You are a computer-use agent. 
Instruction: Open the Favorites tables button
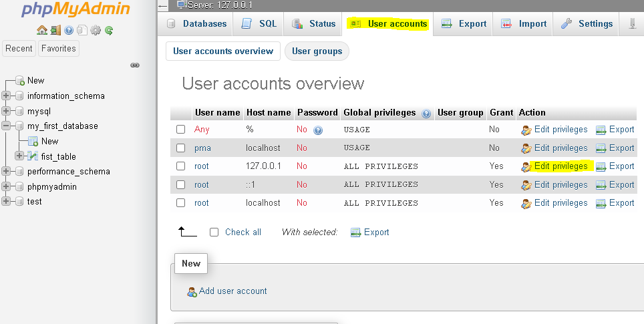58,48
